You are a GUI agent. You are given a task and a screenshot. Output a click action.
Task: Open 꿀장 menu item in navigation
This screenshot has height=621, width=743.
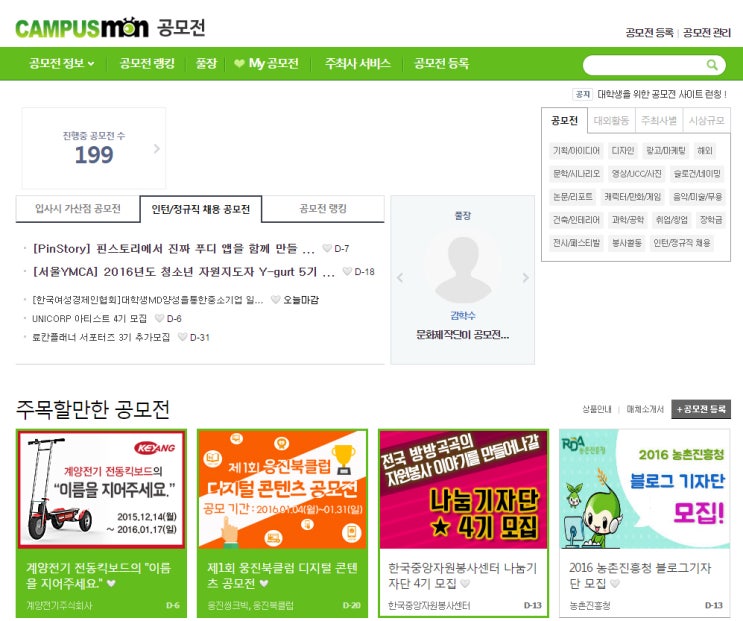point(206,63)
